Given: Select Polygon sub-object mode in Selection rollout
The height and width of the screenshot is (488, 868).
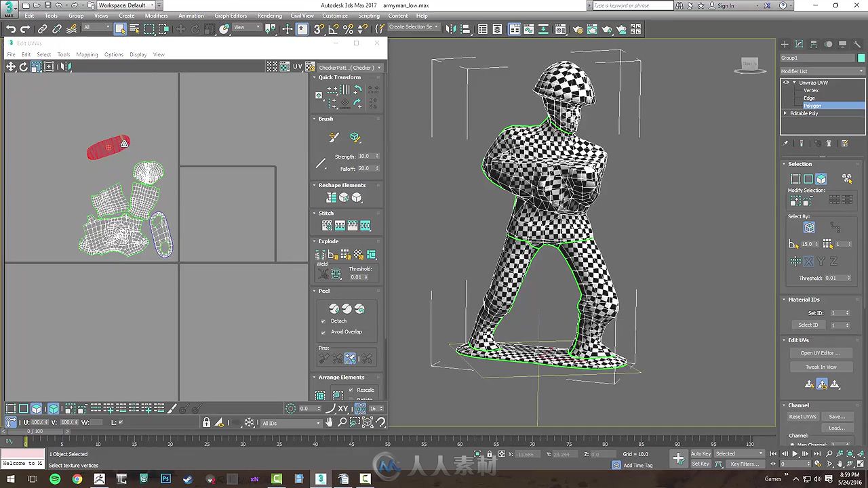Looking at the screenshot, I should (x=821, y=179).
